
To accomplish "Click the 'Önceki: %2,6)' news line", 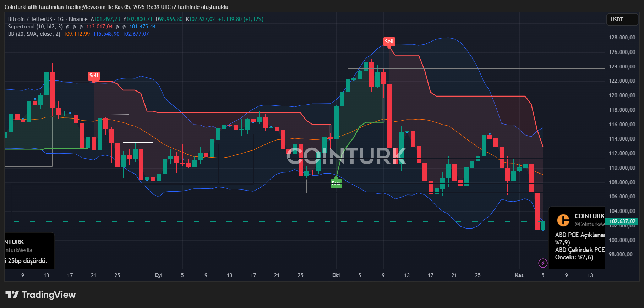I will tap(574, 257).
